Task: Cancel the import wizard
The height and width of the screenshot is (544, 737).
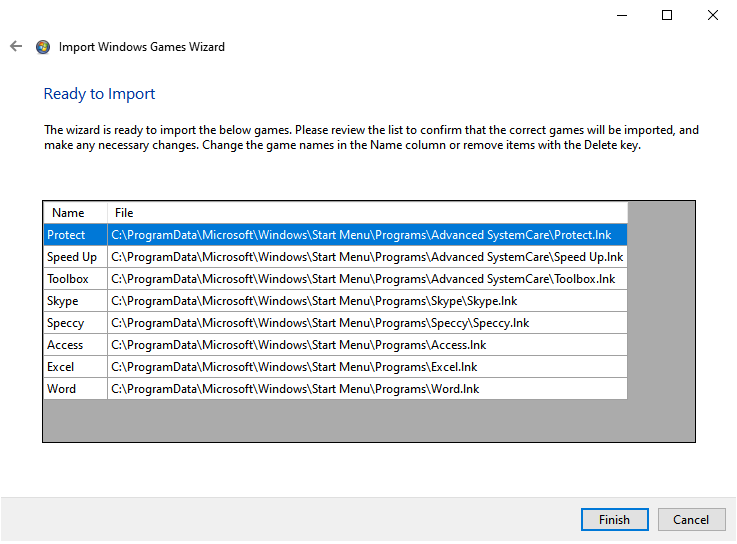Action: click(691, 519)
